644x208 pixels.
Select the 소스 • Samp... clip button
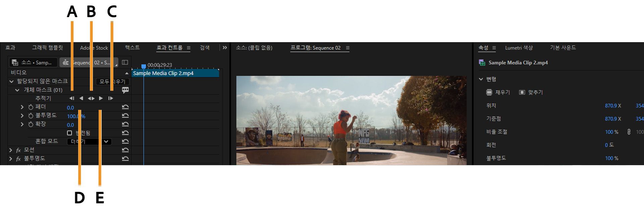click(33, 62)
